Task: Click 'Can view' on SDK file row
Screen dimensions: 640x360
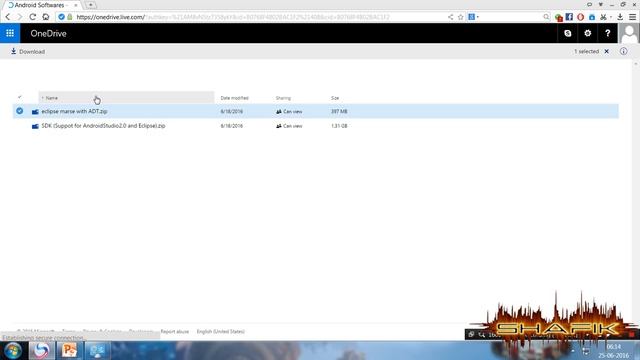Action: (x=289, y=126)
